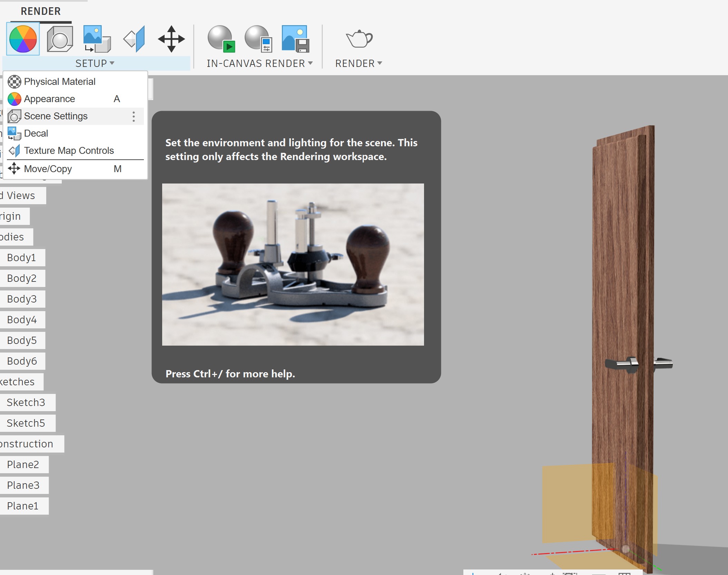Click Move/Copy in the dropdown menu
Viewport: 728px width, 575px height.
48,169
